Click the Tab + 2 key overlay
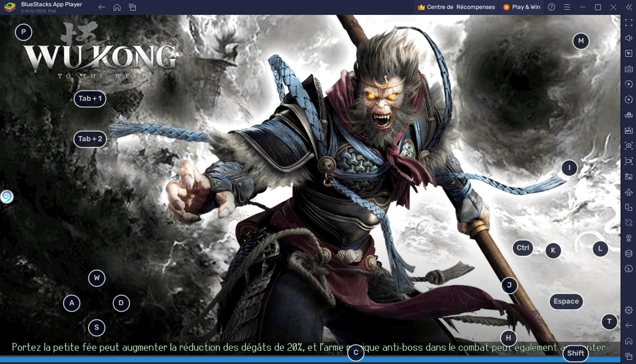 90,139
